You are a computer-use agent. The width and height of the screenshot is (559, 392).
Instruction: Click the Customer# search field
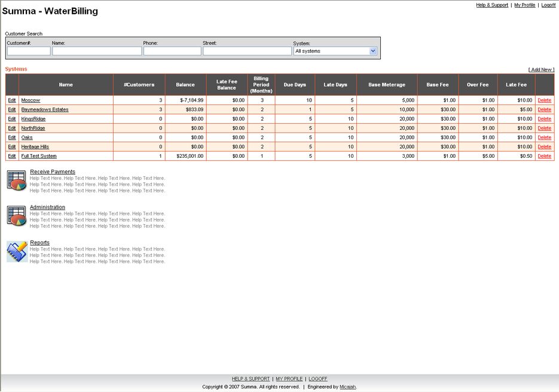[x=29, y=51]
